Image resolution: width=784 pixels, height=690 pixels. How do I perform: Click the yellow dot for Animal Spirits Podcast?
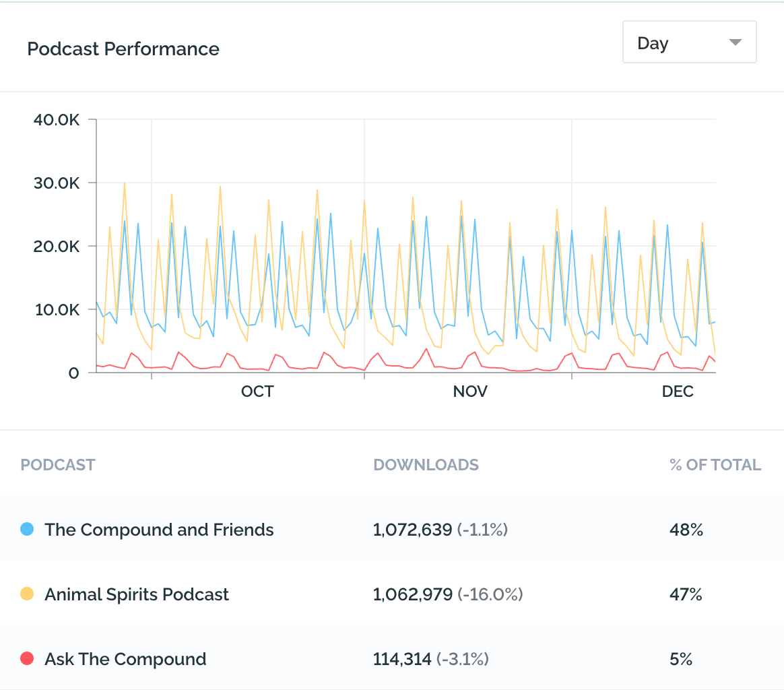(27, 594)
